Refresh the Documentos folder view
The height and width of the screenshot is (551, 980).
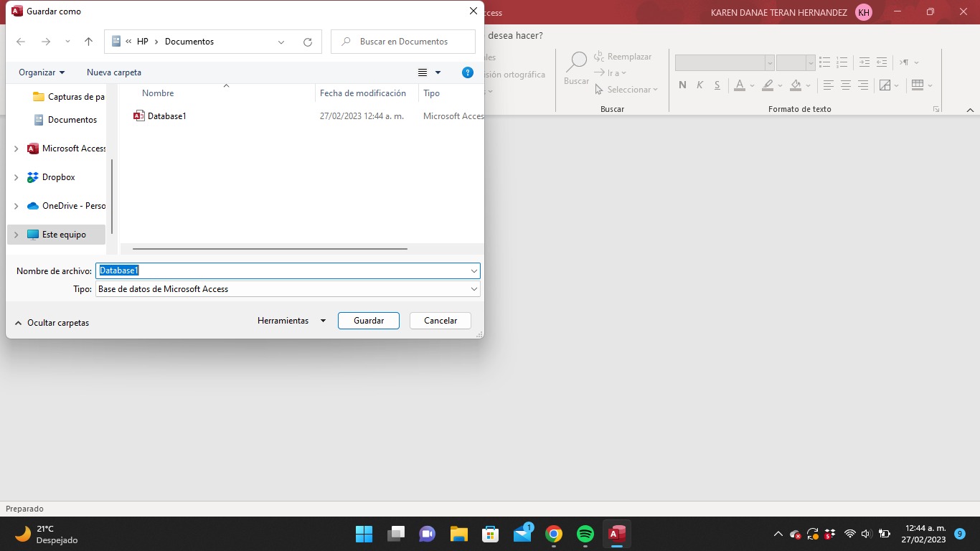pyautogui.click(x=308, y=42)
